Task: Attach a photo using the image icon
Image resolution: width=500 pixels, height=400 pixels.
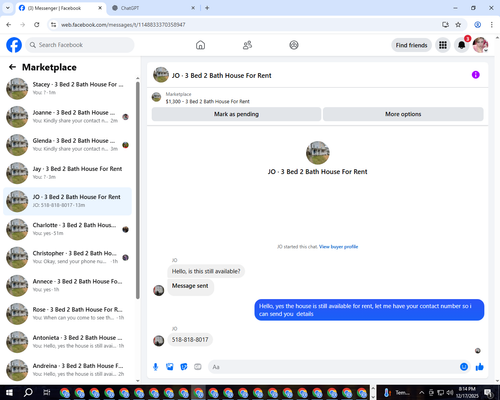Action: [x=170, y=367]
